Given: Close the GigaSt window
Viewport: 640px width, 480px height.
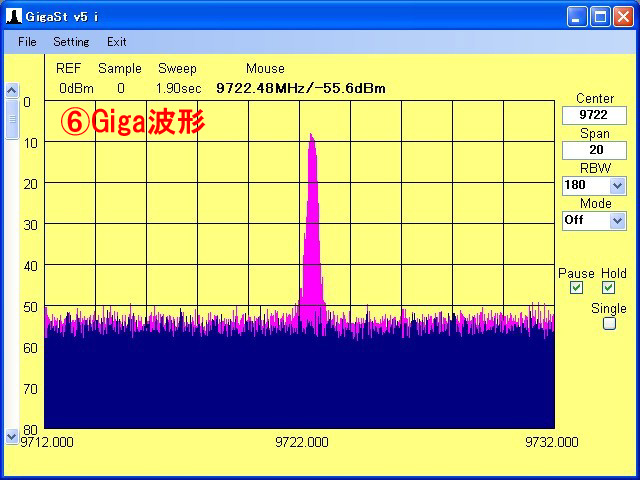Looking at the screenshot, I should (x=624, y=17).
